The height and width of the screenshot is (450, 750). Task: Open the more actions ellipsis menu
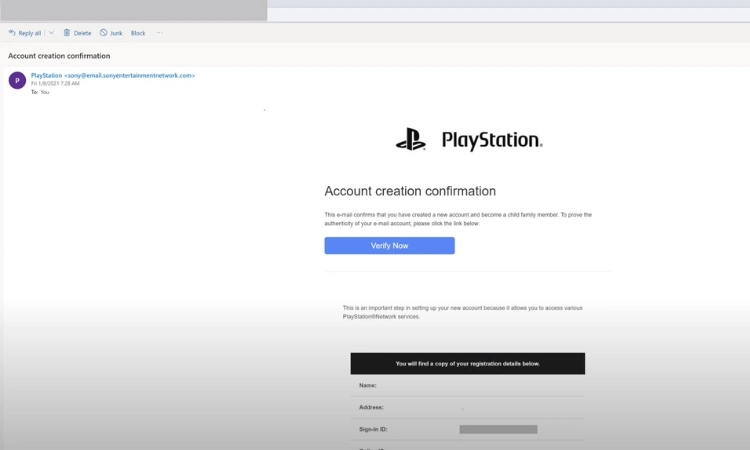click(159, 33)
